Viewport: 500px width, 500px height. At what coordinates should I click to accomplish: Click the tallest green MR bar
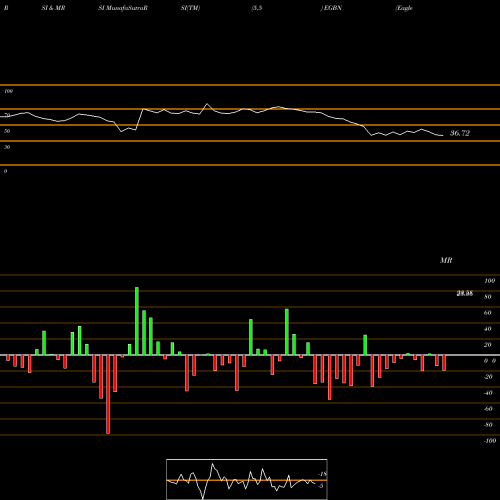pyautogui.click(x=137, y=321)
